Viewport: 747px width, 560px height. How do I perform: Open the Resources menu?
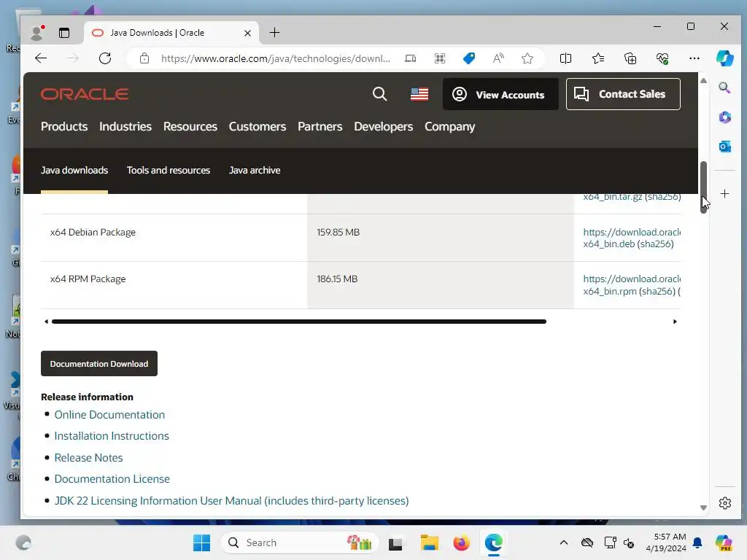(190, 127)
